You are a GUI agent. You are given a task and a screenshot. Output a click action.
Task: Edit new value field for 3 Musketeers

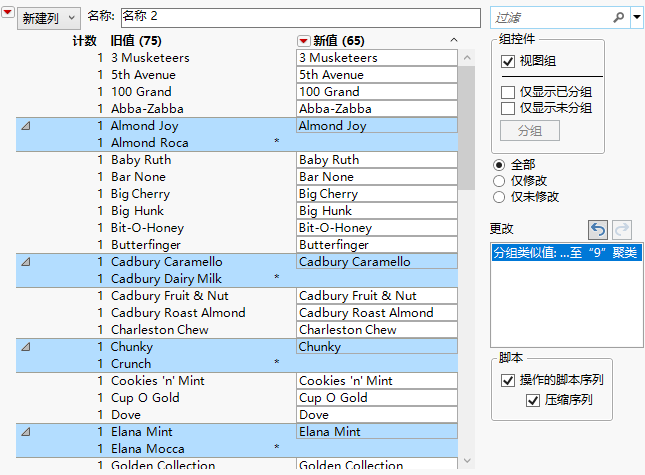(377, 58)
